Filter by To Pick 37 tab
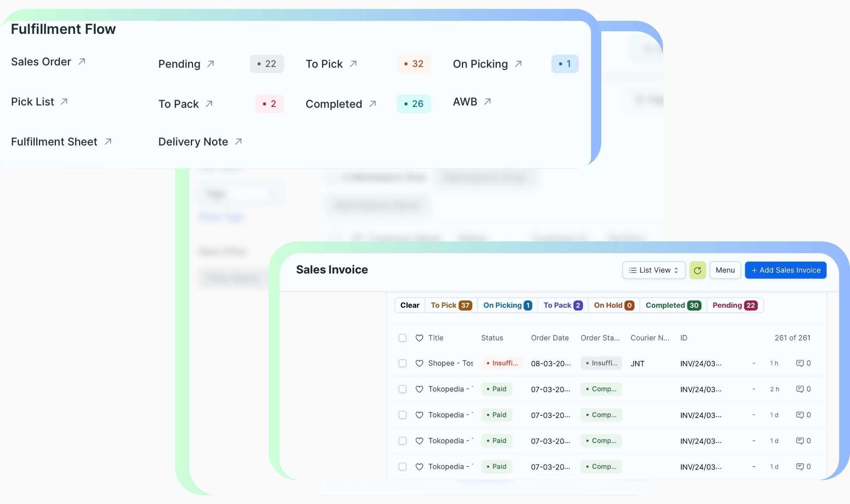Image resolution: width=850 pixels, height=504 pixels. (451, 305)
